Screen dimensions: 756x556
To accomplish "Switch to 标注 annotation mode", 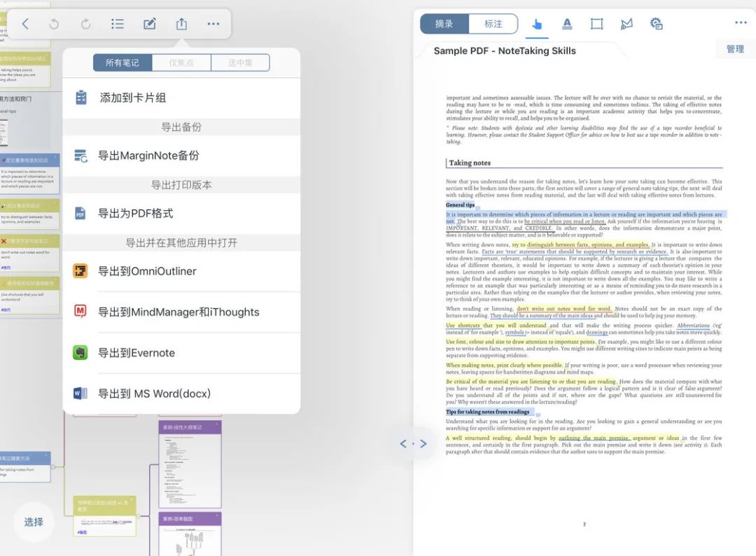I will [x=493, y=24].
